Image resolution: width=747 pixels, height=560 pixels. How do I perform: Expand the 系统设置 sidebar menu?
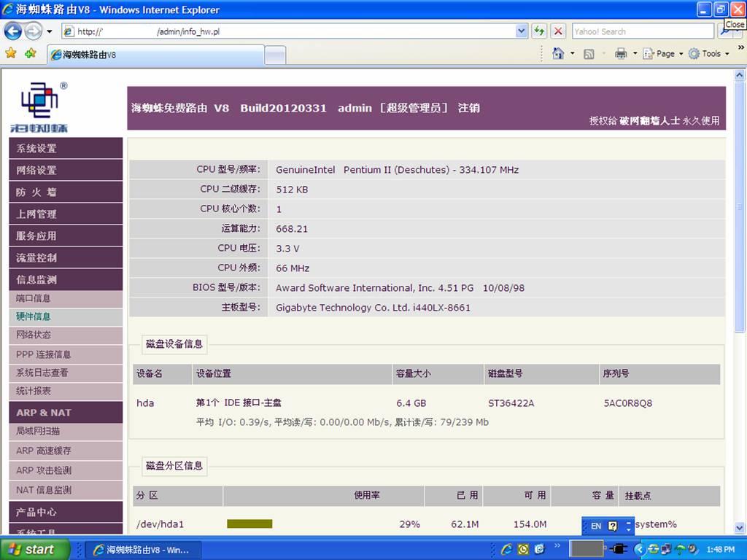point(66,148)
